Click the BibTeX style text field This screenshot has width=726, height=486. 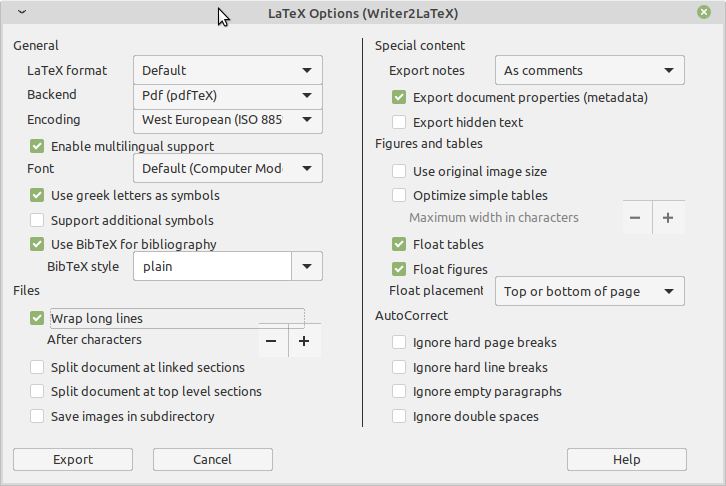coord(212,267)
